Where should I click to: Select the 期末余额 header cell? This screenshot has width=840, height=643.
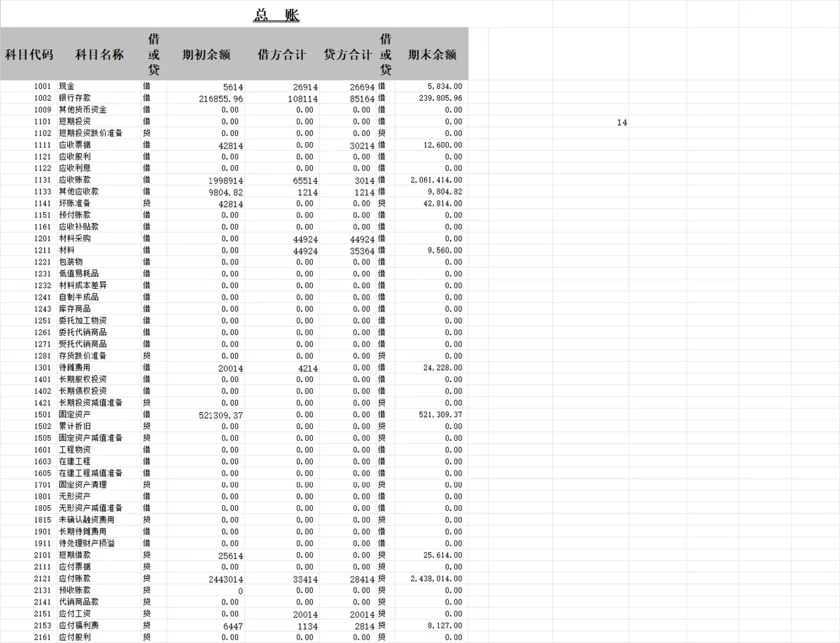click(x=433, y=54)
